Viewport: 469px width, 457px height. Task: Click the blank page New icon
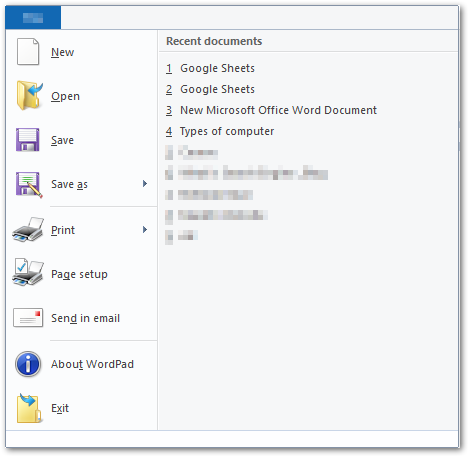(x=28, y=52)
